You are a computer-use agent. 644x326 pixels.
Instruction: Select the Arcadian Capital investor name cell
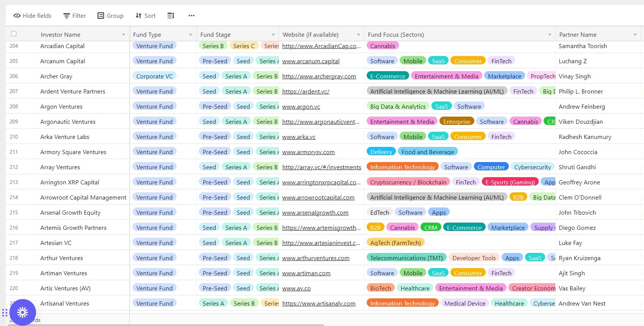63,46
